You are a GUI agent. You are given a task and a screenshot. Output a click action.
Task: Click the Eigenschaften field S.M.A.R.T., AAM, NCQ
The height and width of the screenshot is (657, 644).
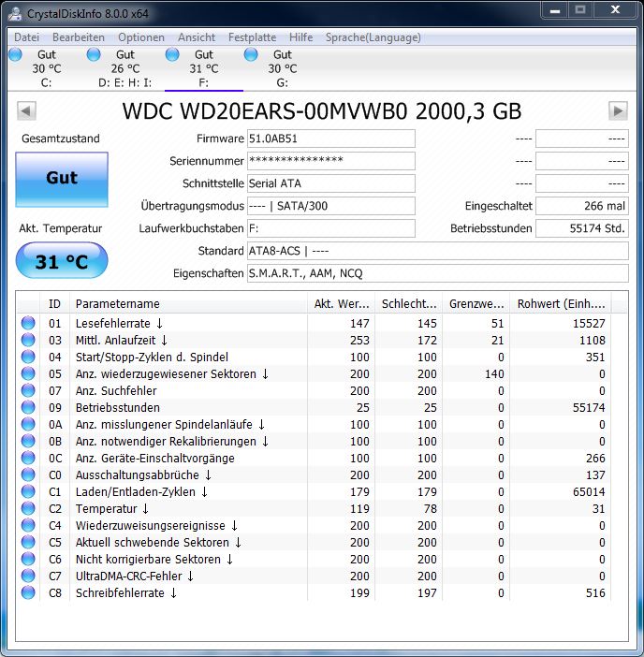[438, 273]
